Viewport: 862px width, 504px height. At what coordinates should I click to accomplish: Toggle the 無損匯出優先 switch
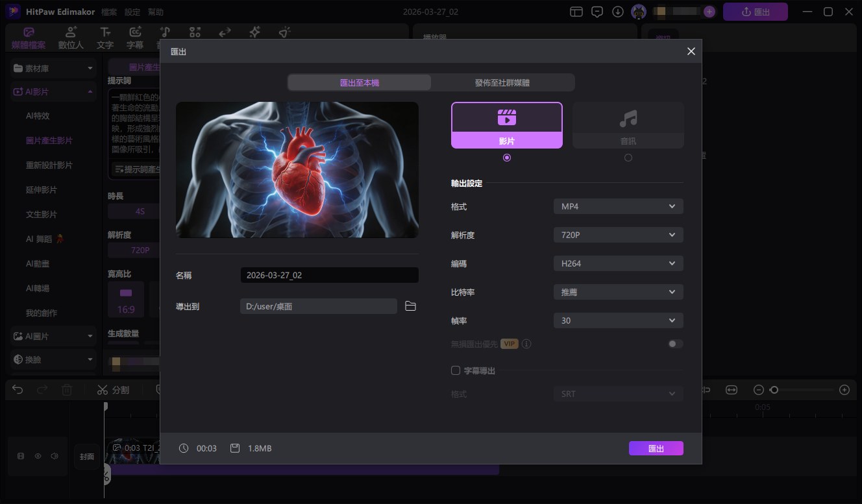pyautogui.click(x=675, y=344)
